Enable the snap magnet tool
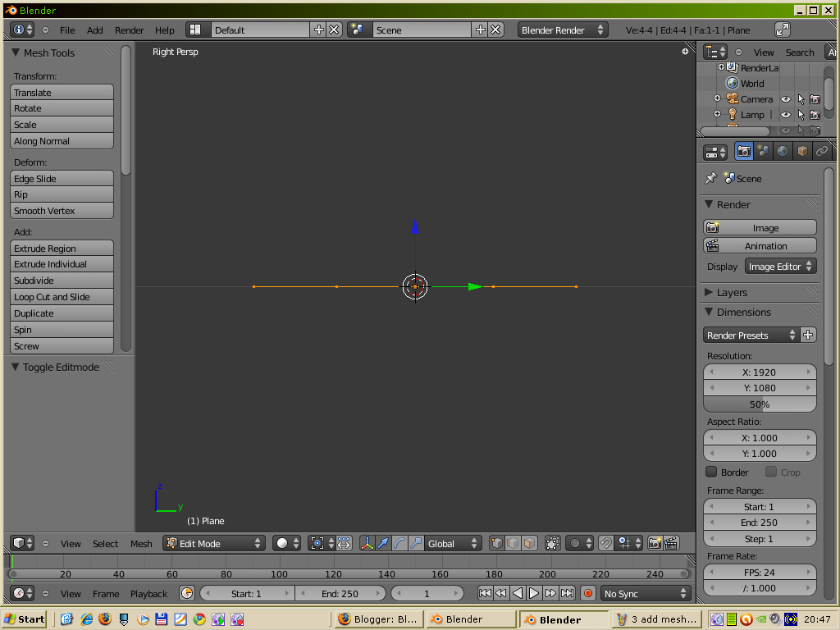Viewport: 840px width, 630px height. pos(605,543)
